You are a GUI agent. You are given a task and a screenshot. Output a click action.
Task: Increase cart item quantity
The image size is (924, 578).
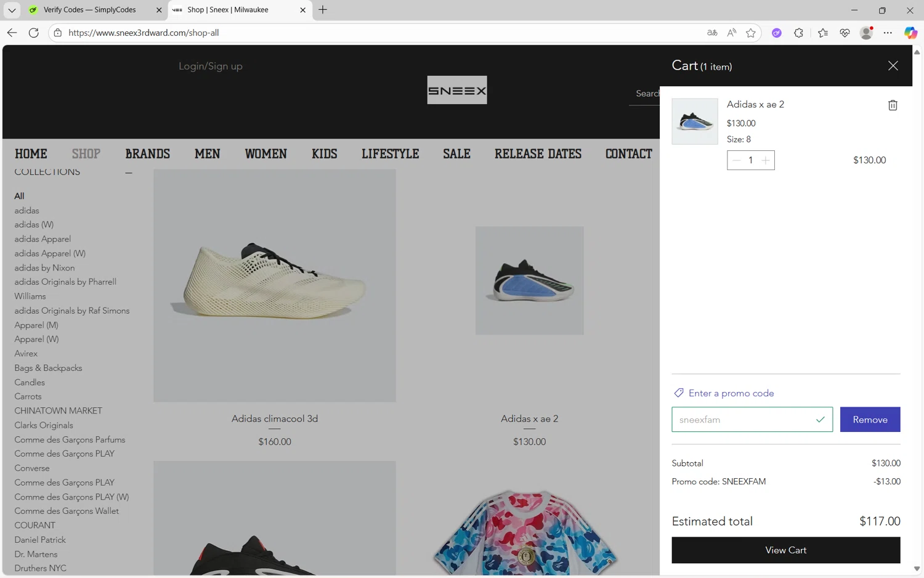pos(766,160)
